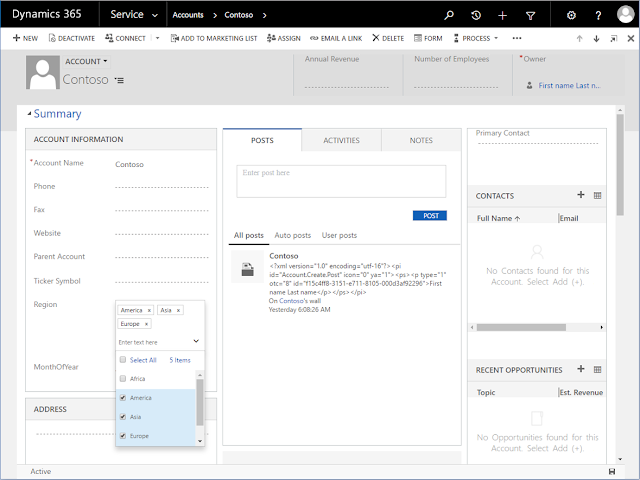Screen dimensions: 640x480
Task: Click the Enter post here box
Action: (341, 181)
